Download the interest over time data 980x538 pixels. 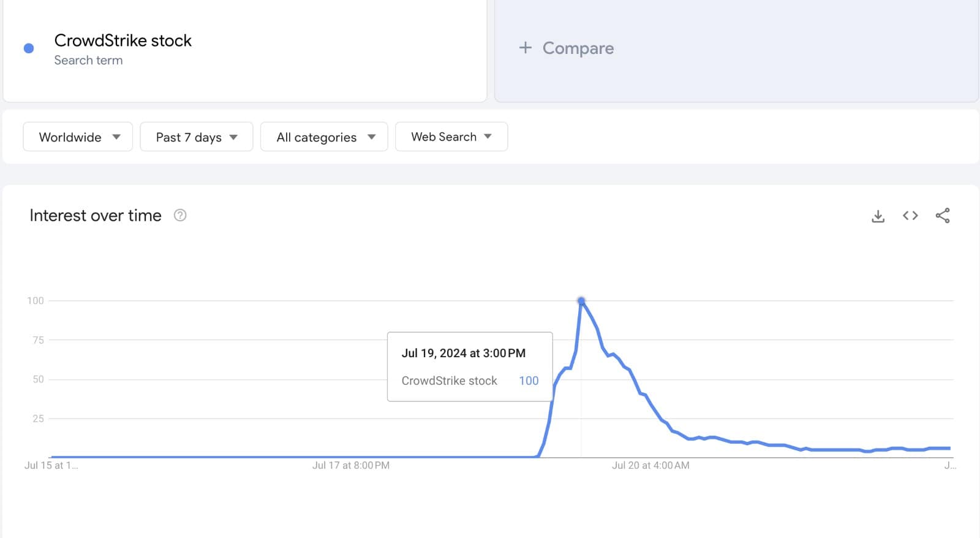(x=878, y=216)
